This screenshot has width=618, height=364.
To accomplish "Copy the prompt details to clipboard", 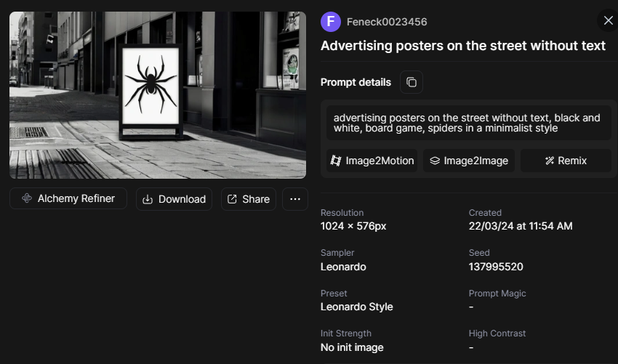I will tap(412, 82).
